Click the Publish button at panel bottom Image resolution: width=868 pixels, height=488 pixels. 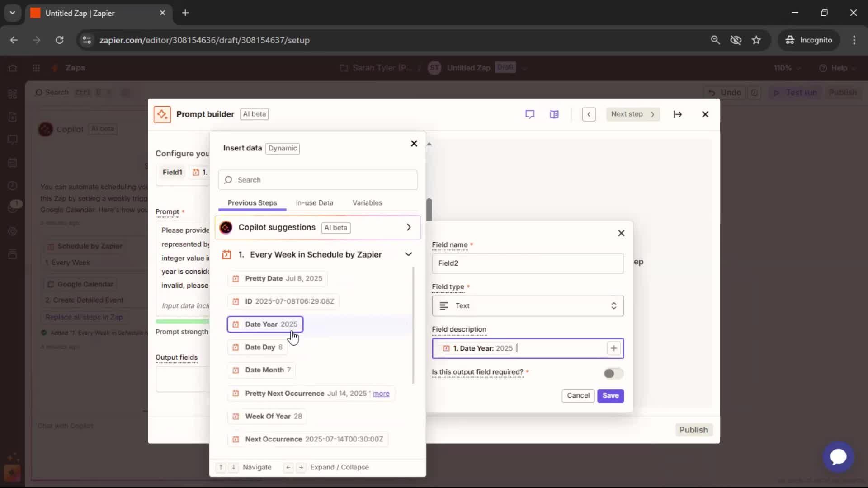pyautogui.click(x=693, y=430)
